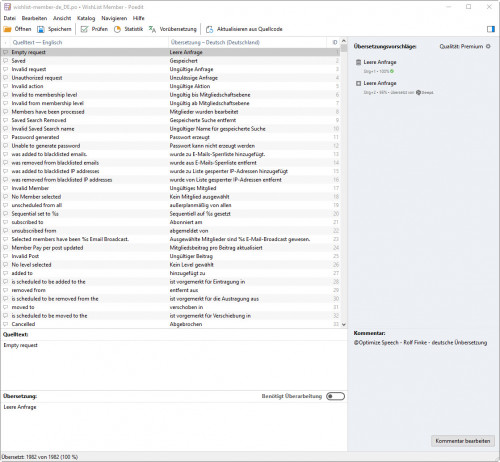Click Aktualisieren aus Quellcode icon
The width and height of the screenshot is (500, 462).
[209, 29]
